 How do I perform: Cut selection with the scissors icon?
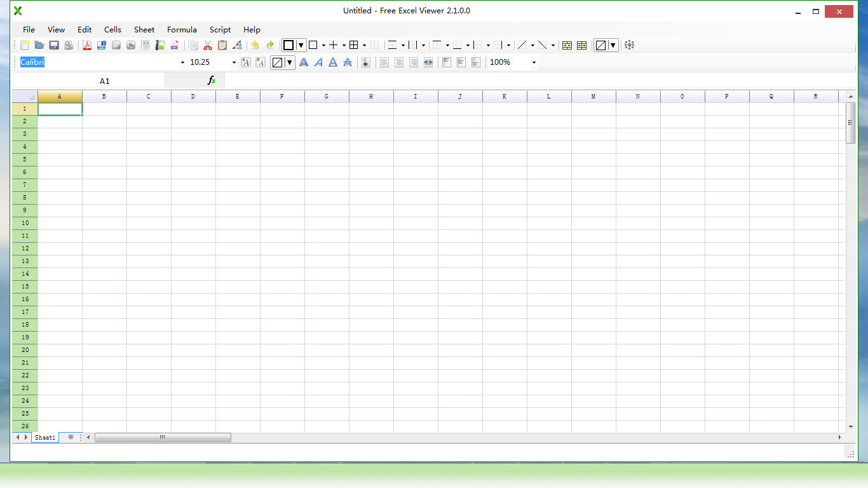pyautogui.click(x=208, y=45)
